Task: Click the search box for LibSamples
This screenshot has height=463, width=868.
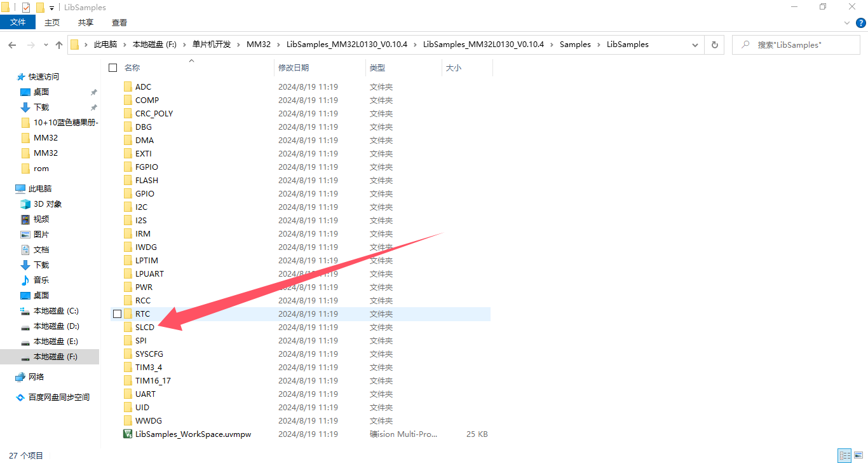Action: coord(794,45)
